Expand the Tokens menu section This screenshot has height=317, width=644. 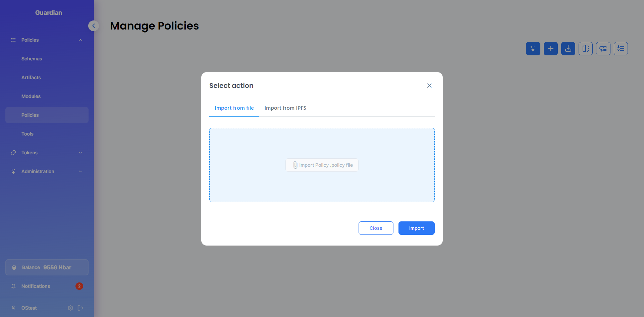click(80, 153)
